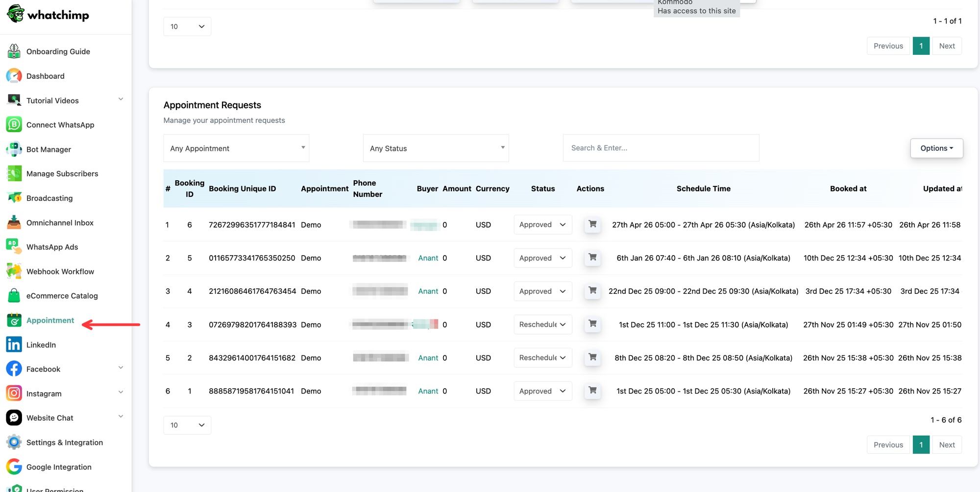Click the whatchimp logo icon

tap(16, 14)
